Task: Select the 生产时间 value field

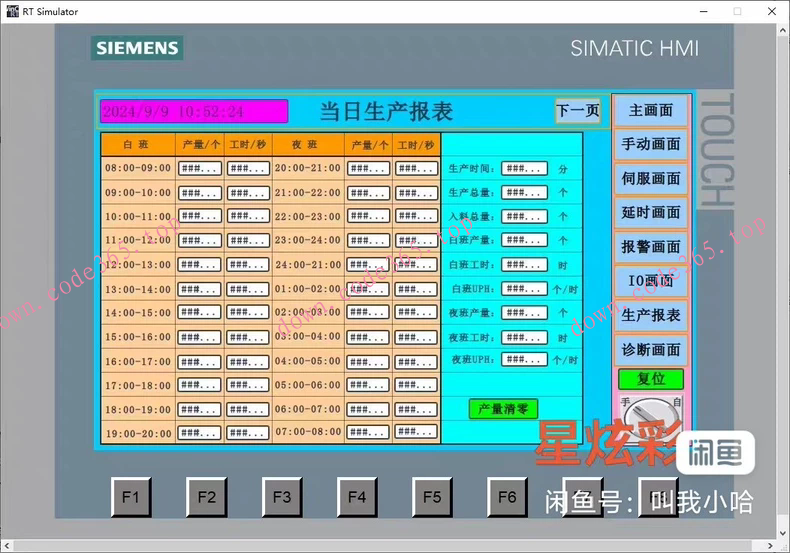Action: [x=524, y=168]
